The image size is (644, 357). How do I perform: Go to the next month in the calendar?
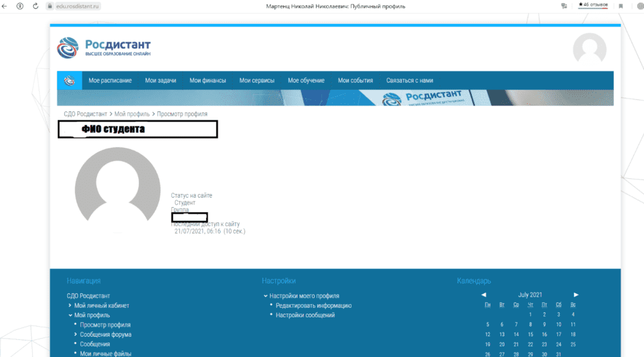[x=576, y=295]
